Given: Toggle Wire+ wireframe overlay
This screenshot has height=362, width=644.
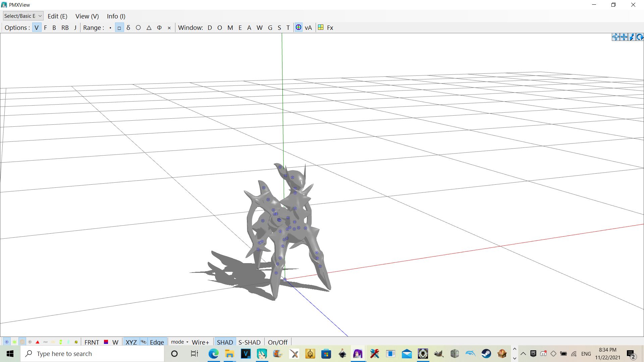Looking at the screenshot, I should click(201, 342).
